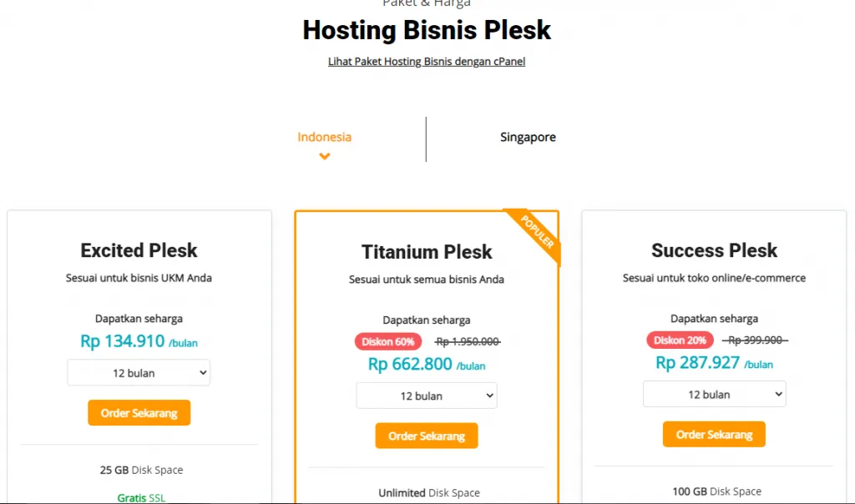Switch to the Singapore tab
The image size is (855, 504).
pyautogui.click(x=528, y=136)
